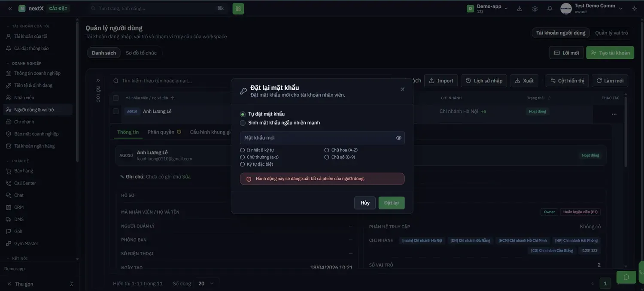Click the download icon in top bar
The width and height of the screenshot is (644, 291).
point(519,9)
